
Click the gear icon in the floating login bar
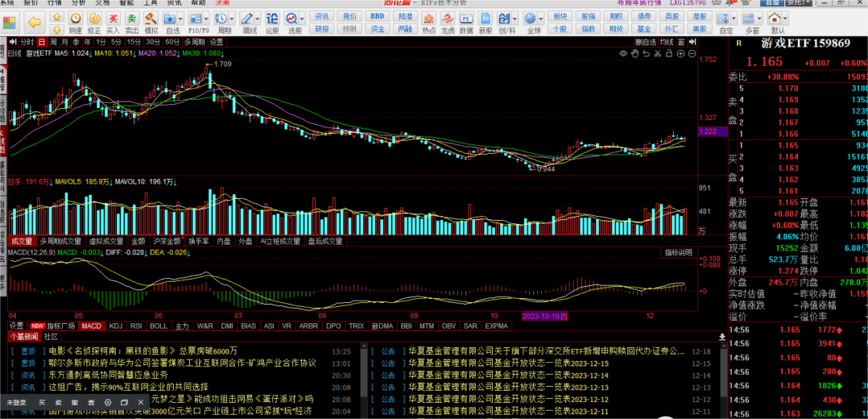pyautogui.click(x=109, y=402)
